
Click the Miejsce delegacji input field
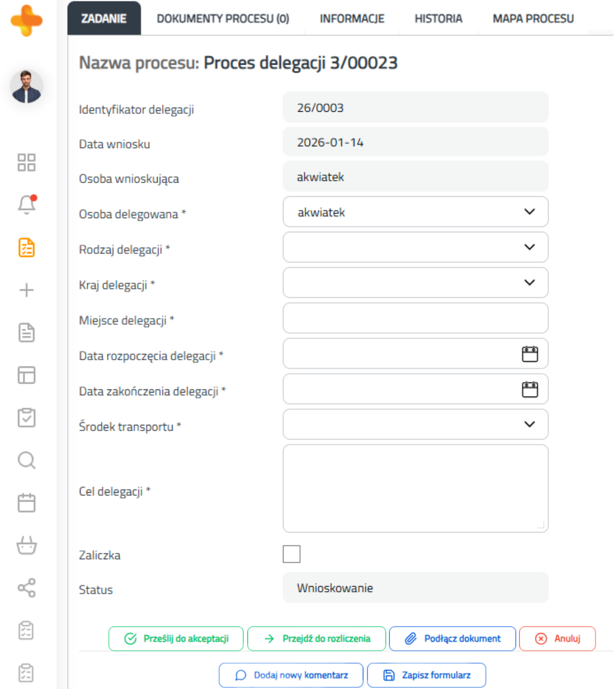point(415,318)
